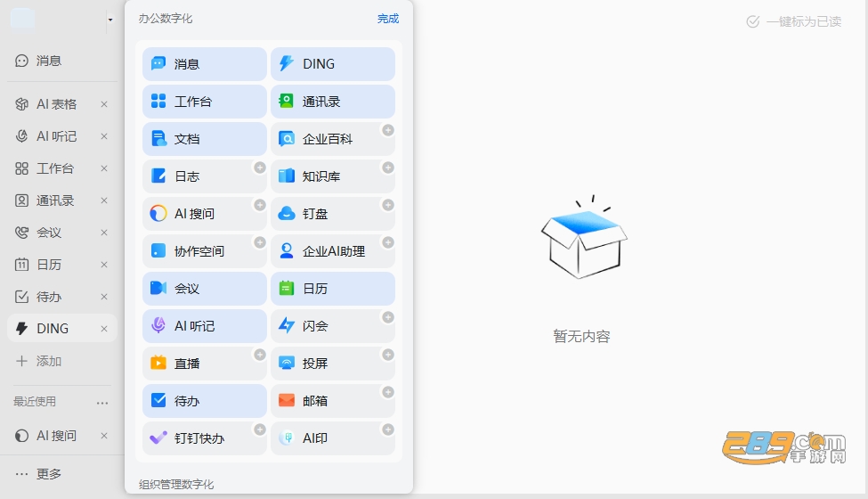Click the 邮箱 tile
The width and height of the screenshot is (868, 499).
coord(333,400)
